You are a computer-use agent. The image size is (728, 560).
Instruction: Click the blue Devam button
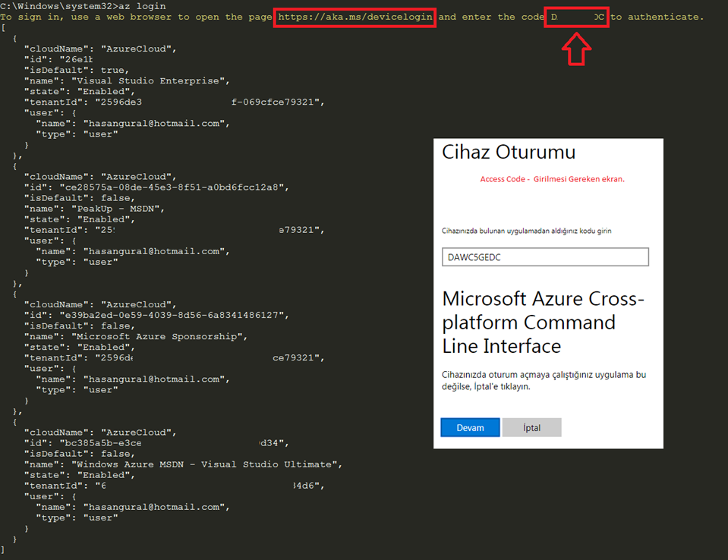470,427
